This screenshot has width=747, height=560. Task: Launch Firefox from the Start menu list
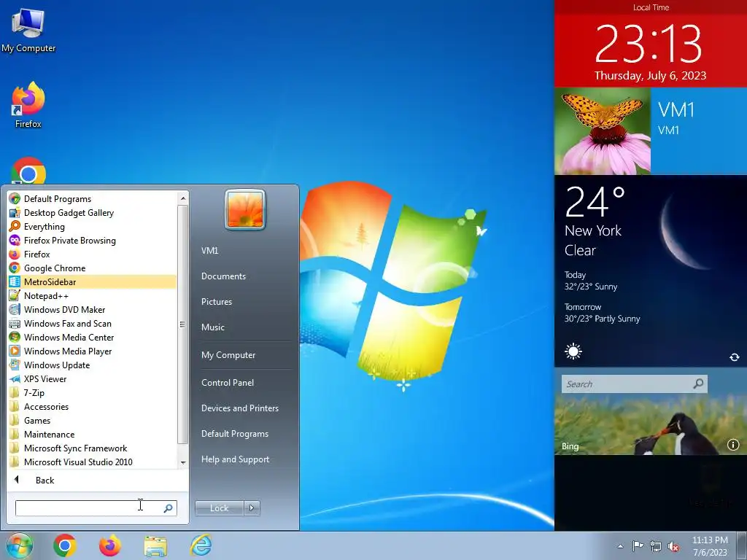tap(92, 254)
